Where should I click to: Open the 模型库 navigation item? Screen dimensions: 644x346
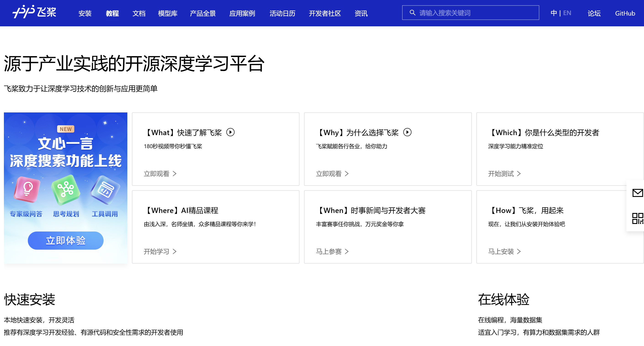(x=168, y=13)
